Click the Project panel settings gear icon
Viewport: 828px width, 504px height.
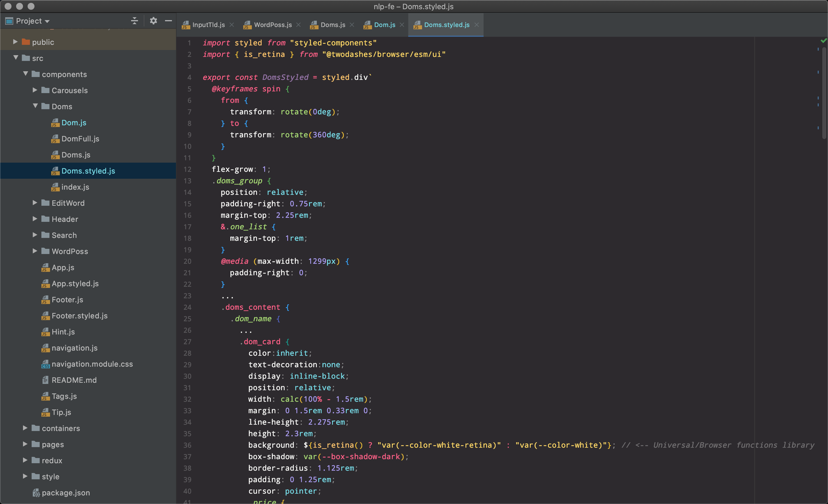pos(153,21)
